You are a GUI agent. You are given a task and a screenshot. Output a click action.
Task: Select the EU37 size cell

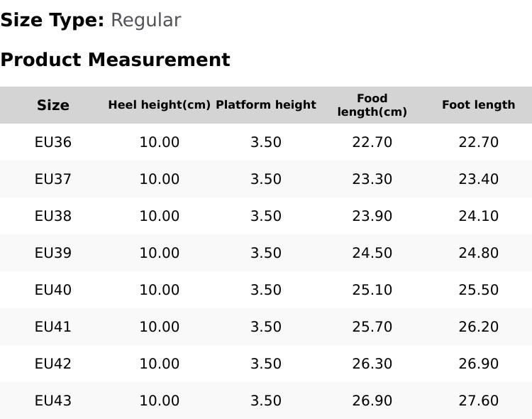pos(53,179)
